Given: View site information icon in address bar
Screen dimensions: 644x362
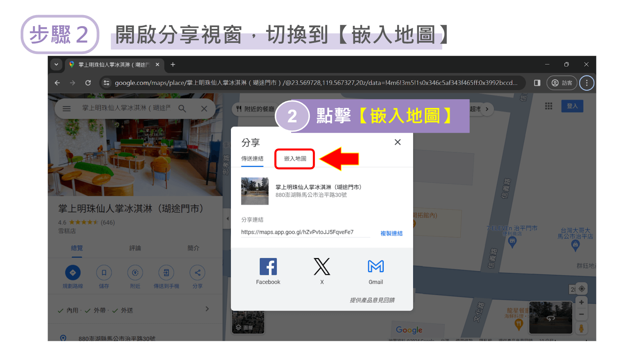Looking at the screenshot, I should 106,83.
